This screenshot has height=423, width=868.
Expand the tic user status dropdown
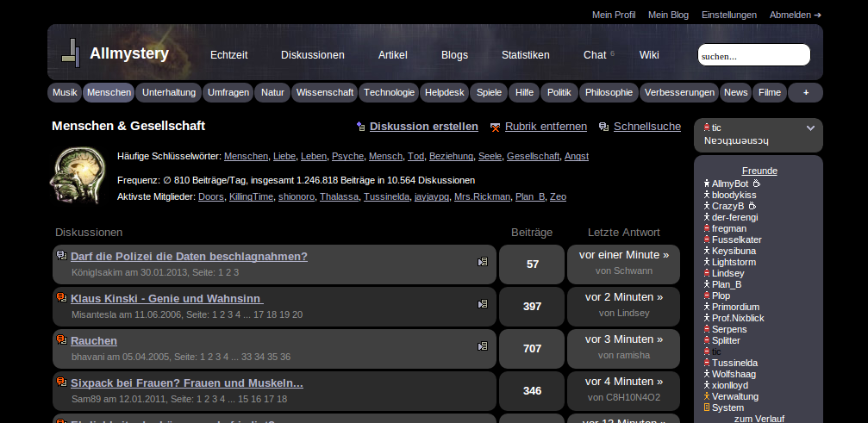(x=810, y=128)
